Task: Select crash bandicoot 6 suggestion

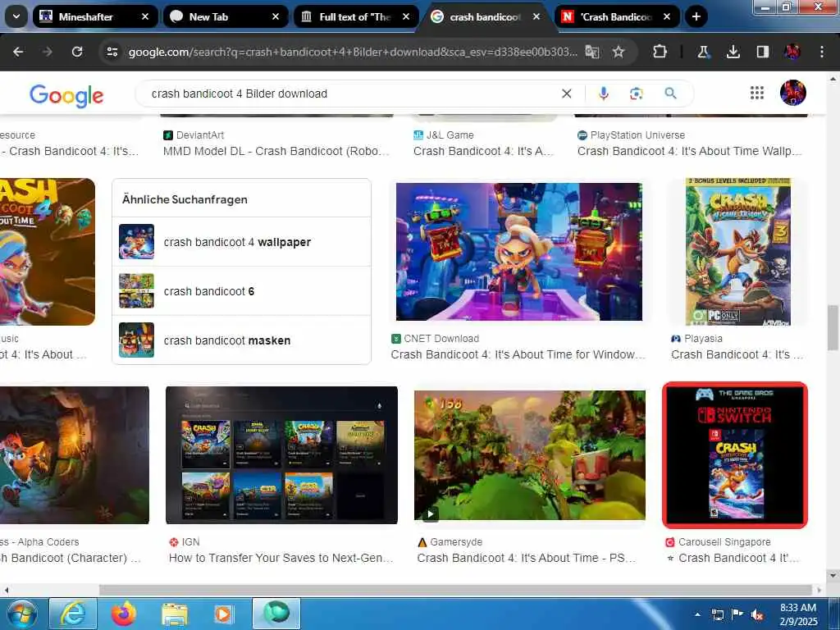Action: 242,291
